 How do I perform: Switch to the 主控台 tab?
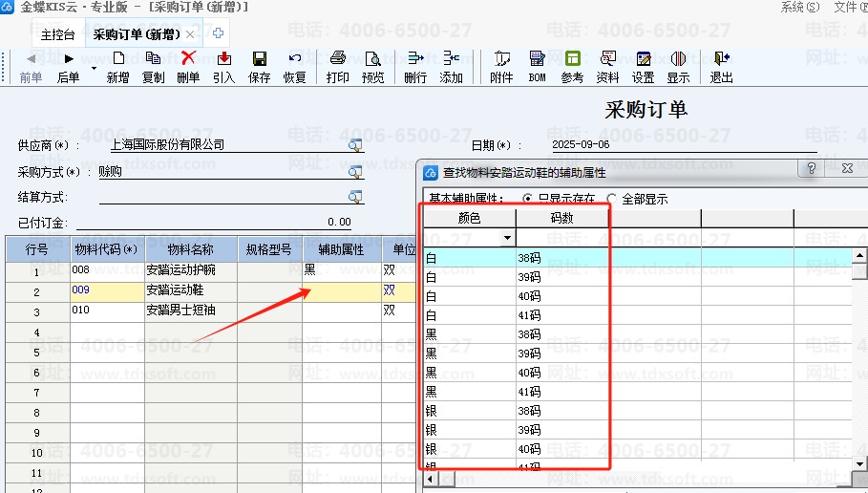(57, 34)
